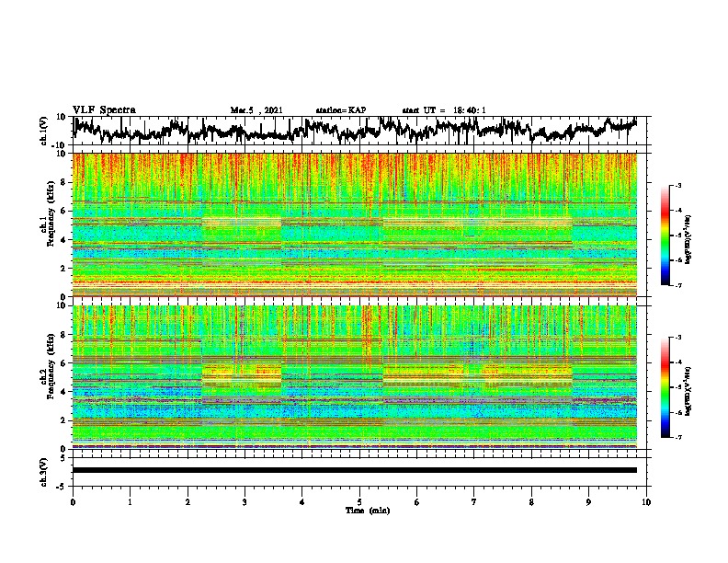Click the "-3" label on upper color scale
This screenshot has width=728, height=563.
coord(678,186)
